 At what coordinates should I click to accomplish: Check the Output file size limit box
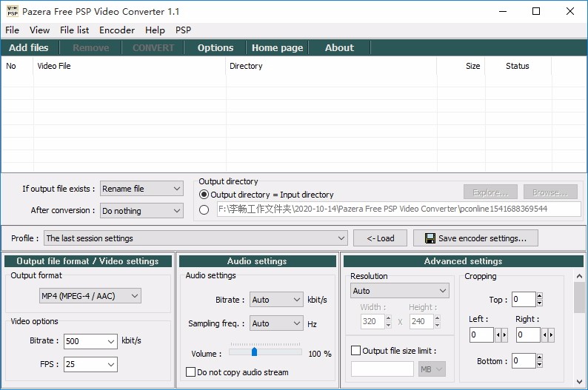[x=355, y=351]
